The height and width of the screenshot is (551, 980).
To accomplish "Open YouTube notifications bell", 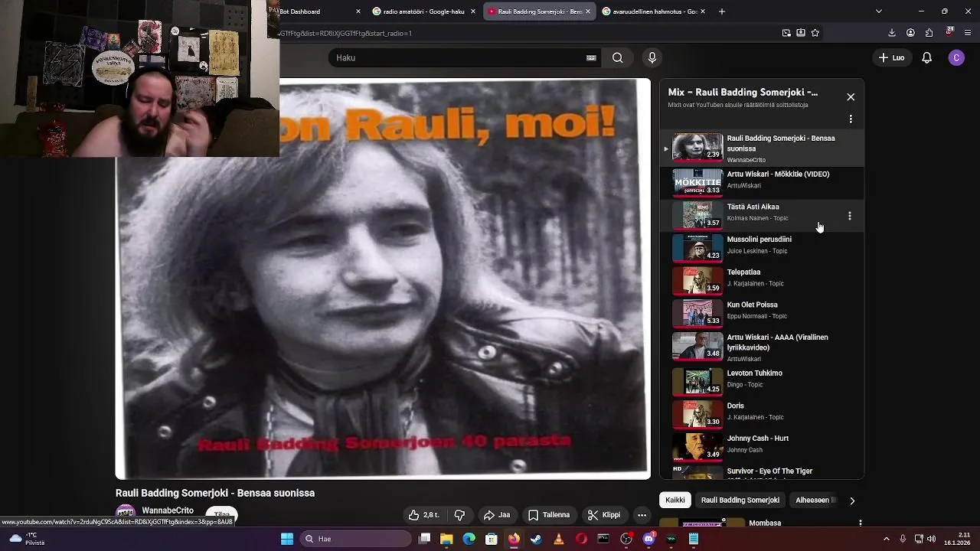I will click(x=926, y=57).
